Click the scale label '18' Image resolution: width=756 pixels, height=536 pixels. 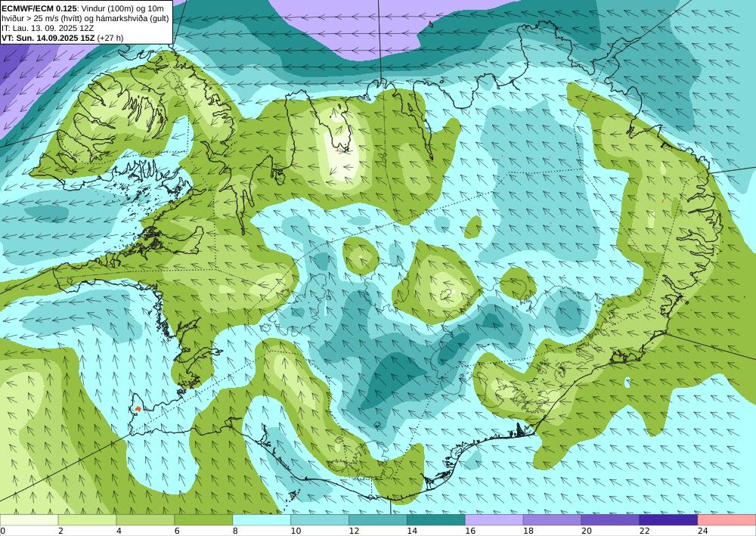(528, 531)
